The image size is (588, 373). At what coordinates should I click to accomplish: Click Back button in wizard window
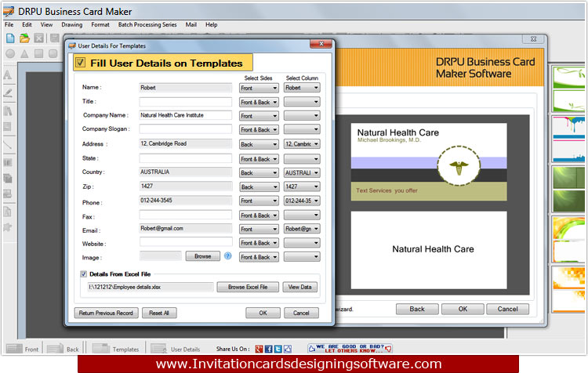coord(417,309)
